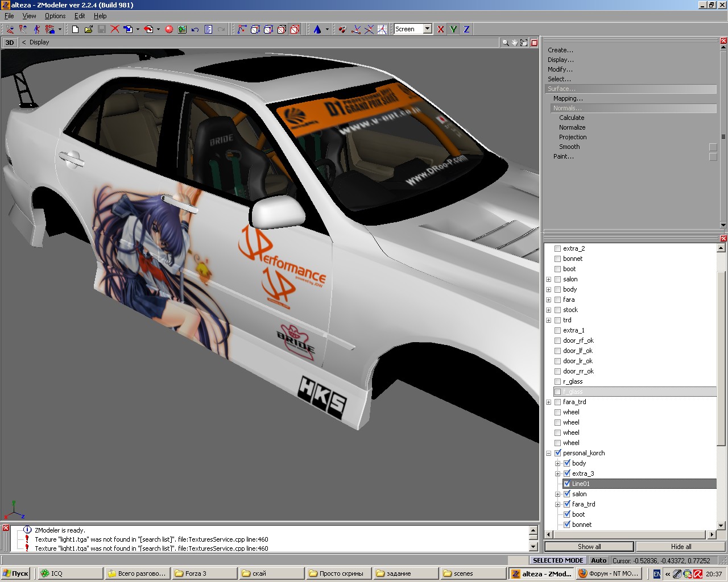728x582 pixels.
Task: Click the Calculate normals command
Action: coord(572,118)
